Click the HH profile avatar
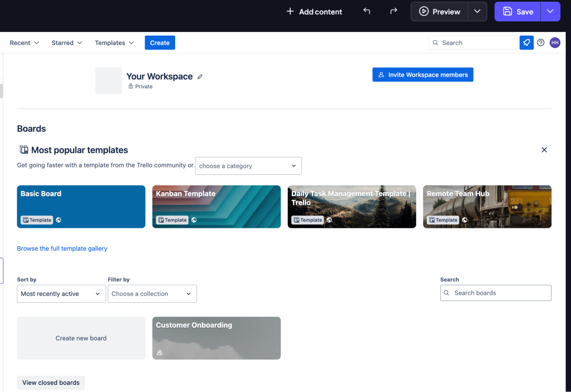This screenshot has height=392, width=571. 555,43
